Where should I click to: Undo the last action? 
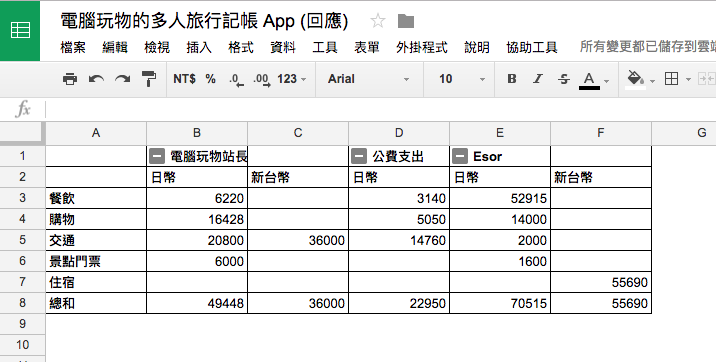coord(96,79)
